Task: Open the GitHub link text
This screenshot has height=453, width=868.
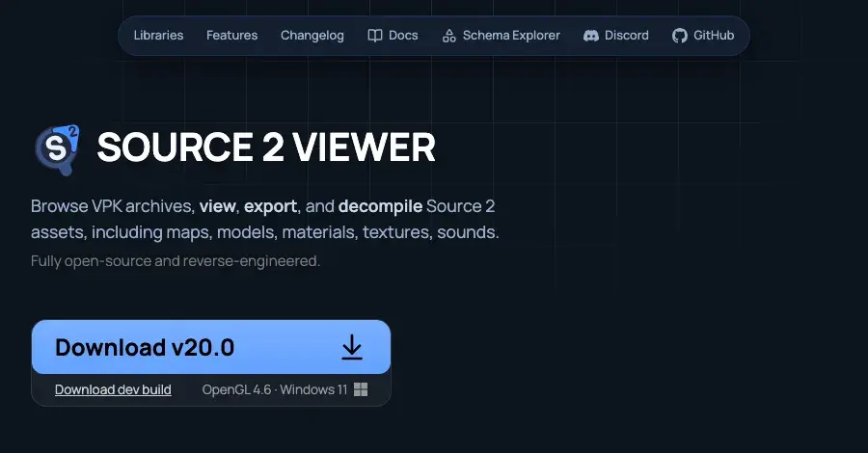Action: click(x=714, y=36)
